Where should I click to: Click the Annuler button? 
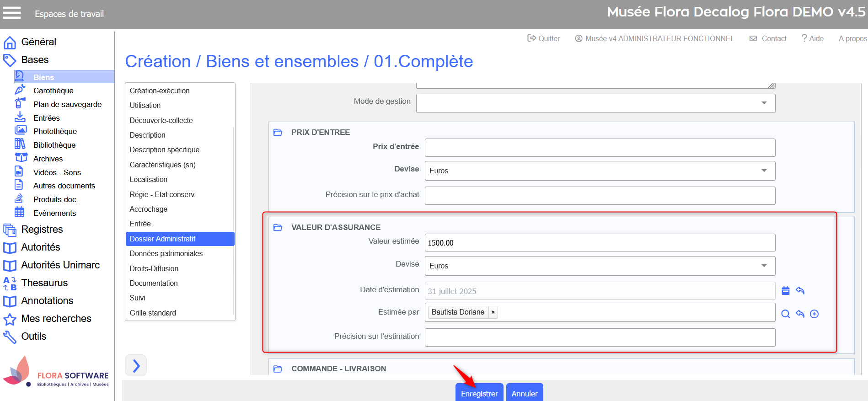[x=524, y=393]
